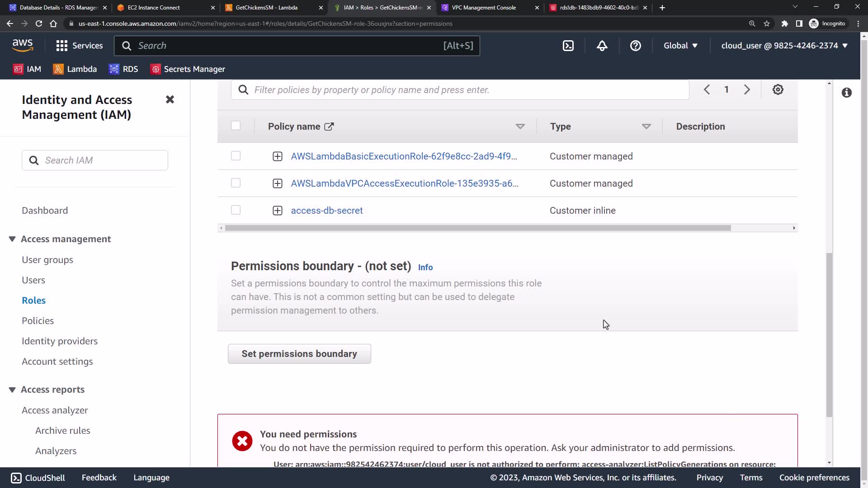Expand the access-db-secret policy details

pyautogui.click(x=278, y=211)
